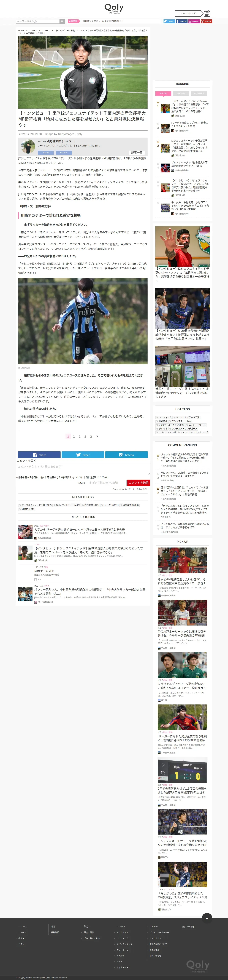This screenshot has height=980, width=228.
Task: Click the comment text area
Action: [x=83, y=469]
